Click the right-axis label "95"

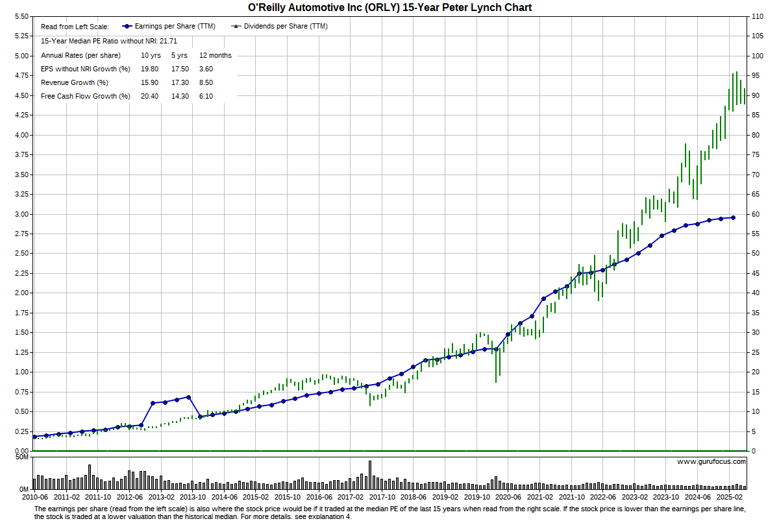tap(756, 76)
